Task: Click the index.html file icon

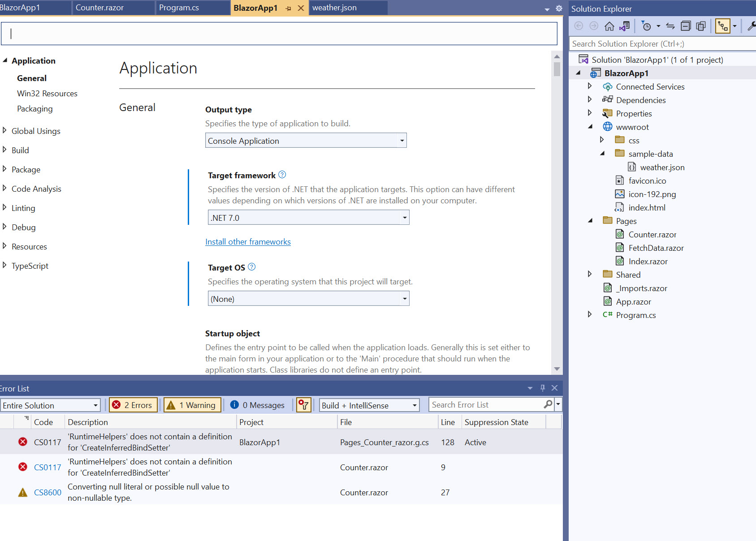Action: coord(619,207)
